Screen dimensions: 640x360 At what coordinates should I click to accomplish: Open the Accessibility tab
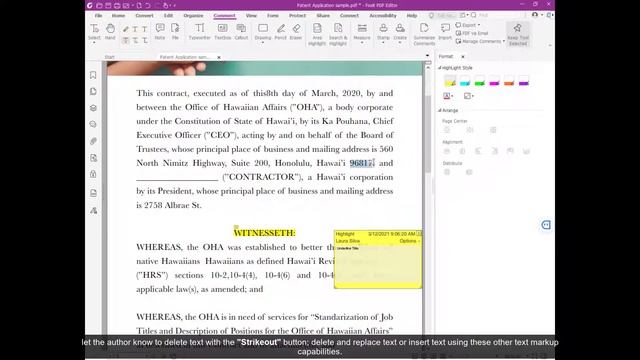383,16
